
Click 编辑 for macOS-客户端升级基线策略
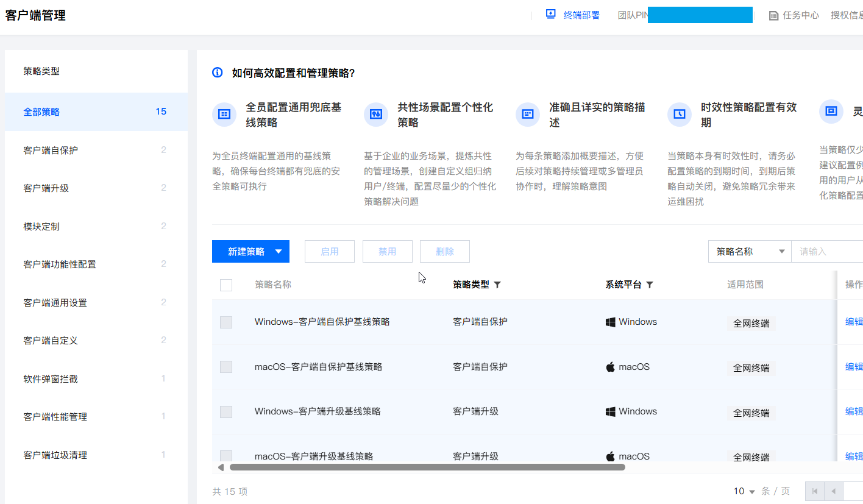pos(854,456)
